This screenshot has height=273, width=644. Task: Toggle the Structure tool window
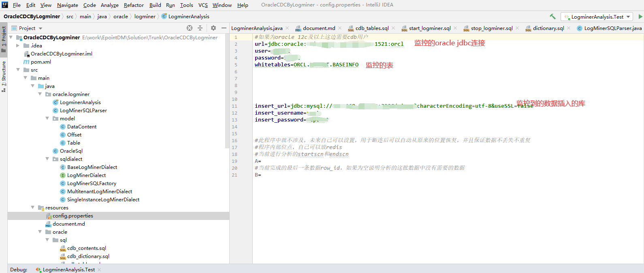pyautogui.click(x=4, y=75)
